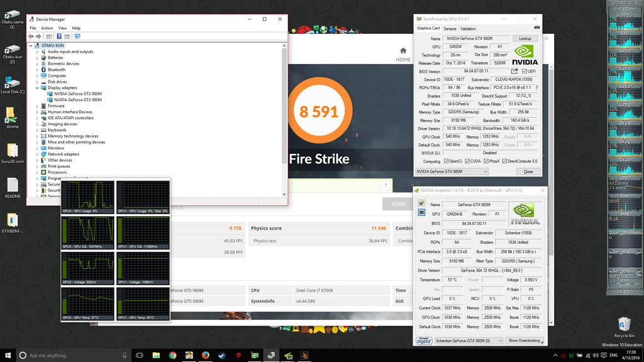Toggle the PhysX checkbox in GPU-Z
Screen dimensions: 644x362
coord(486,162)
